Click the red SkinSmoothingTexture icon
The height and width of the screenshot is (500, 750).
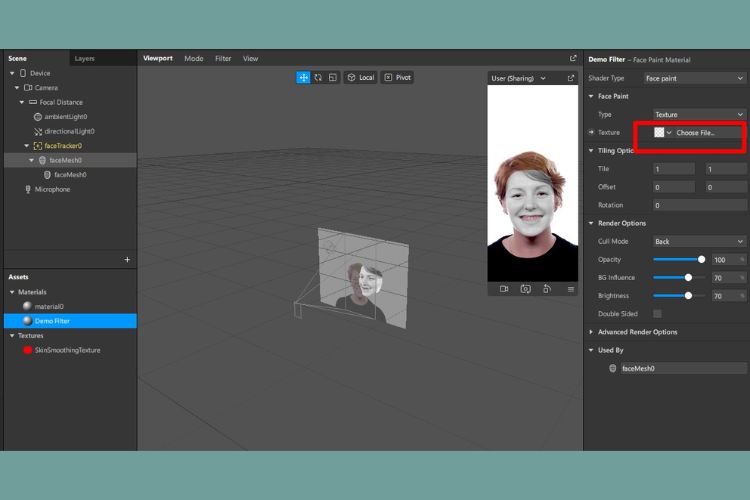(x=27, y=350)
